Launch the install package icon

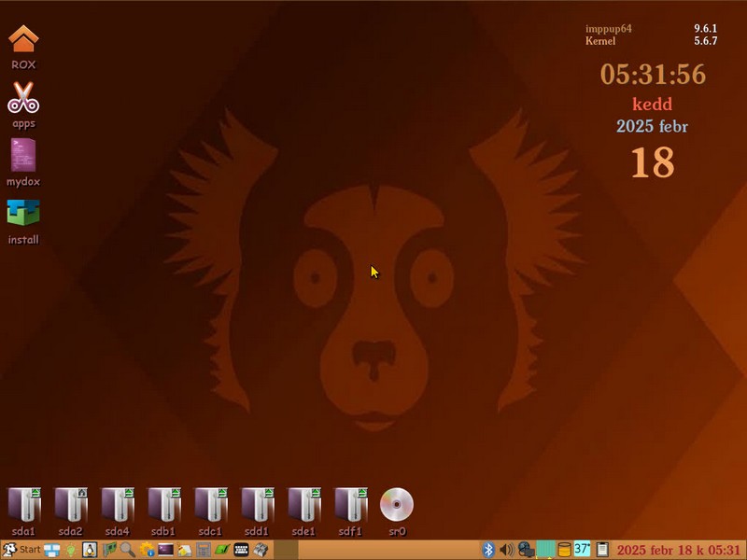[x=22, y=213]
